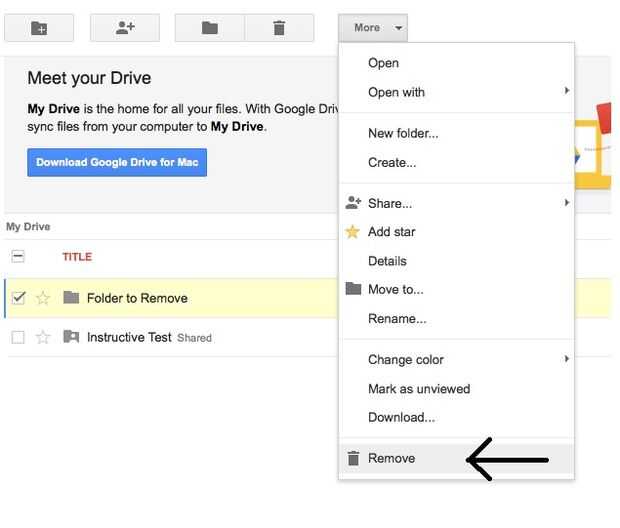
Task: Uncheck the Folder to Remove checkbox
Action: click(x=18, y=298)
